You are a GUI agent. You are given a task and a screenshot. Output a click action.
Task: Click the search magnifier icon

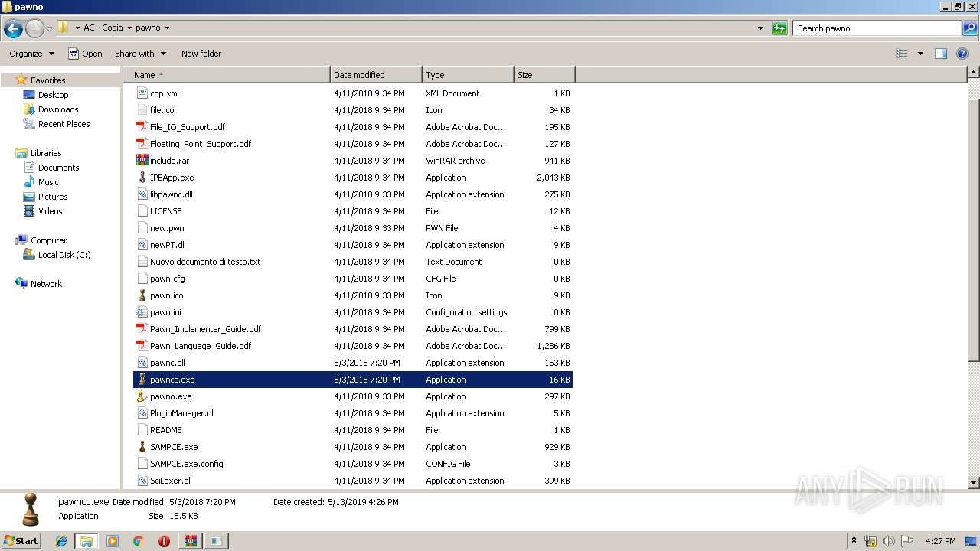[969, 28]
